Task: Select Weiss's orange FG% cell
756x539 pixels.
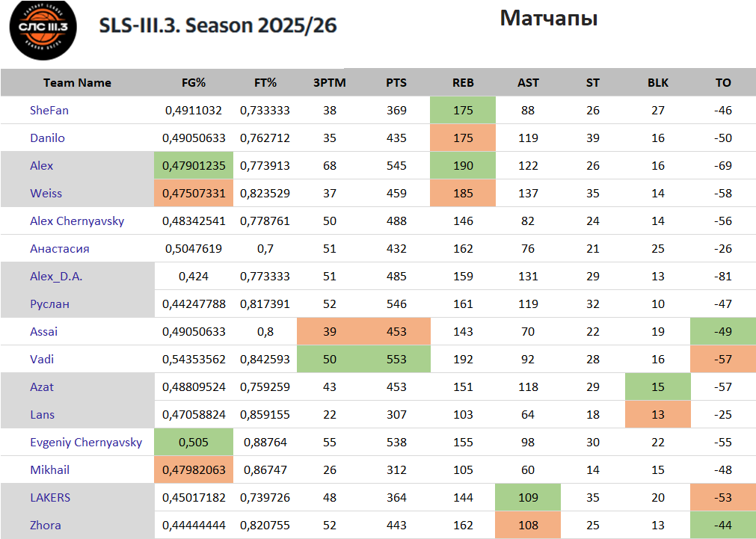Action: [x=194, y=194]
